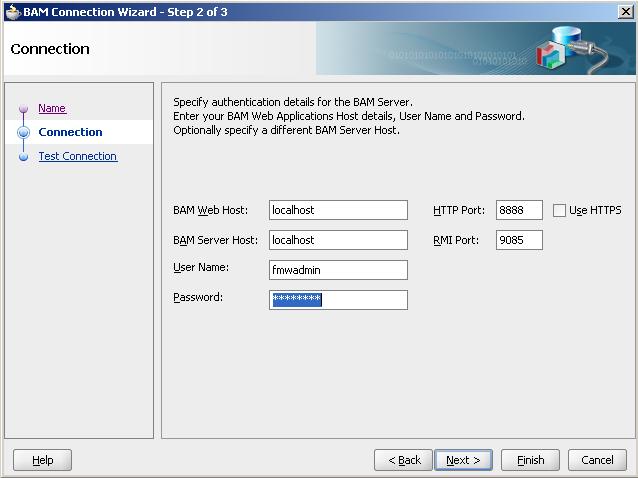Click the bullet beside the Connection step

pyautogui.click(x=24, y=132)
